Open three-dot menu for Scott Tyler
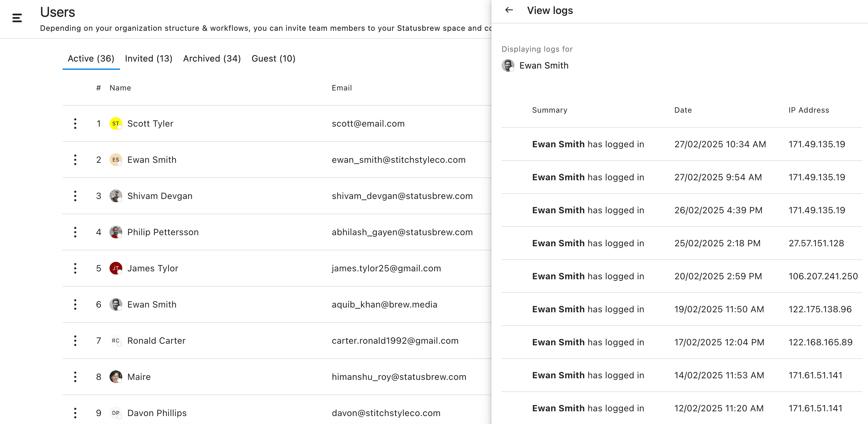The width and height of the screenshot is (868, 424). (75, 123)
